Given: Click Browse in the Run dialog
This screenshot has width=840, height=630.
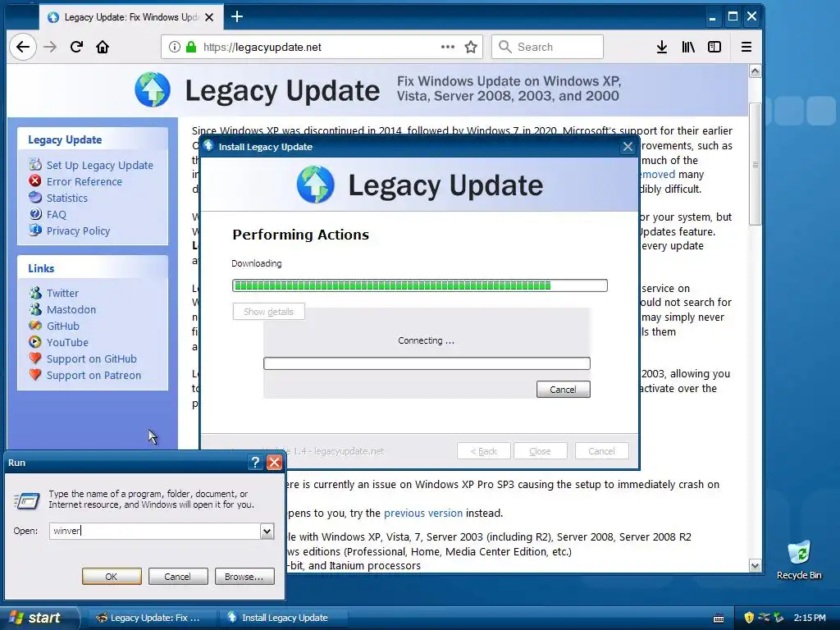Looking at the screenshot, I should tap(244, 577).
